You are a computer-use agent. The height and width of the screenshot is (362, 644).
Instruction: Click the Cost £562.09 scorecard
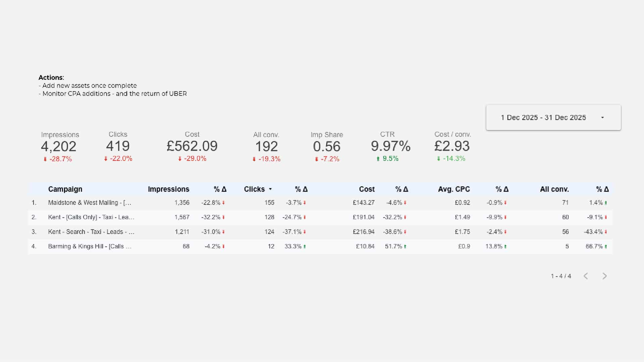pyautogui.click(x=192, y=146)
